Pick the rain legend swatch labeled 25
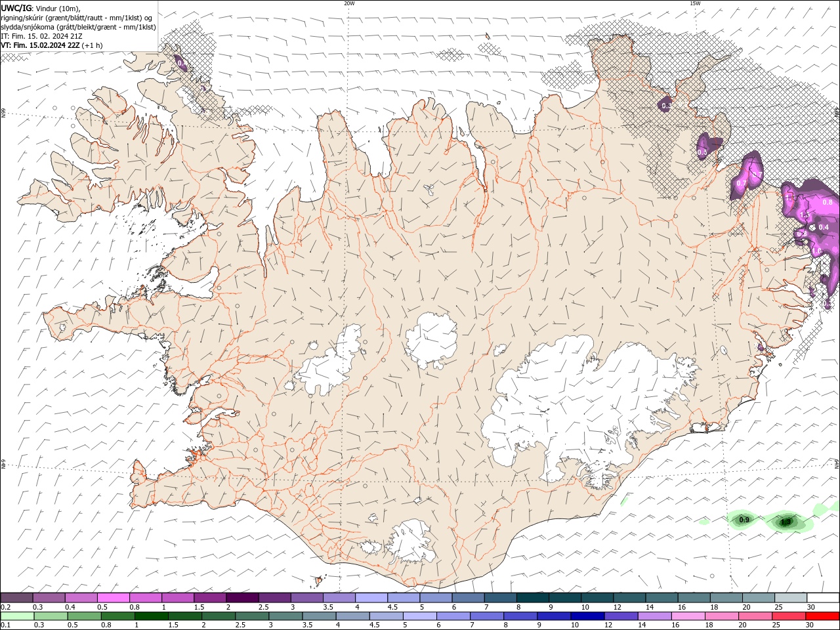This screenshot has height=630, width=840. click(789, 616)
